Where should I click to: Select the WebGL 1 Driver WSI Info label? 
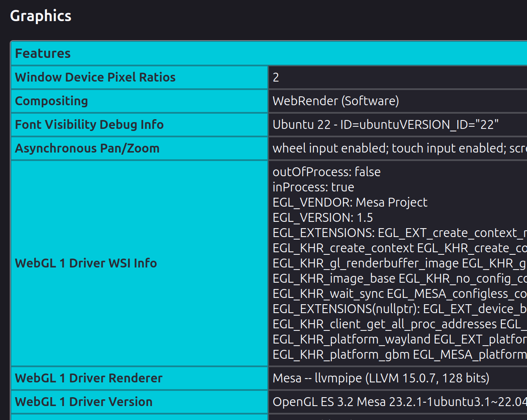86,263
